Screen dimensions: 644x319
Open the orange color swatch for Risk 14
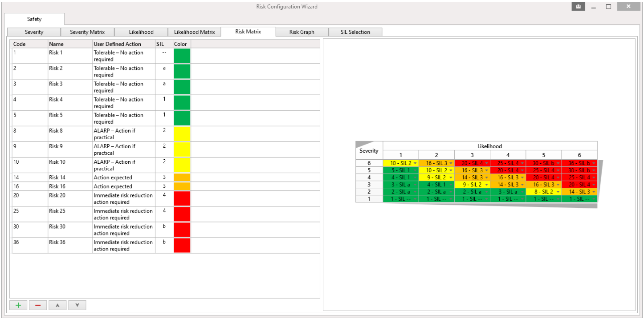182,177
